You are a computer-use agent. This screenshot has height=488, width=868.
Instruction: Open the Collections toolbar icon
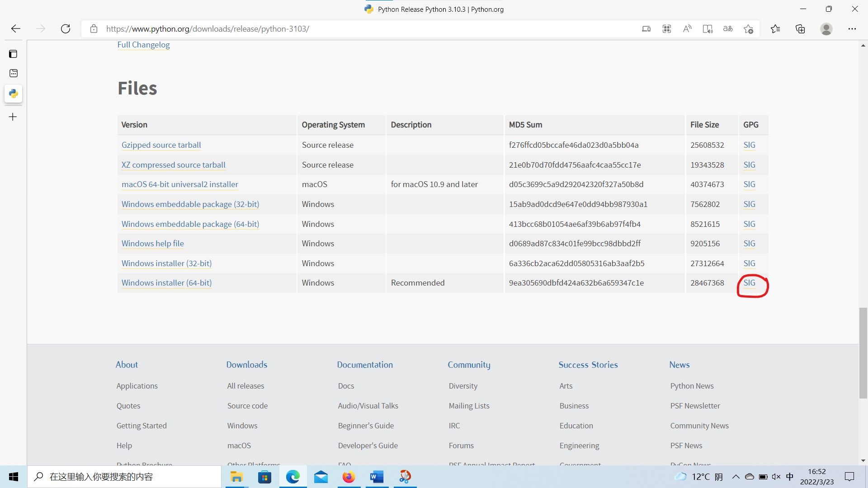800,29
